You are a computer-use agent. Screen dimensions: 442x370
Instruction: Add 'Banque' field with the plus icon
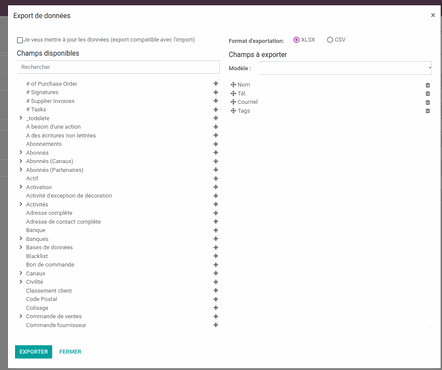(216, 230)
